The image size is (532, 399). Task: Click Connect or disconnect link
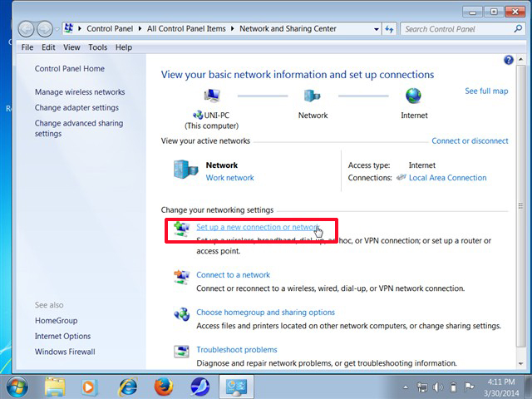pyautogui.click(x=470, y=140)
